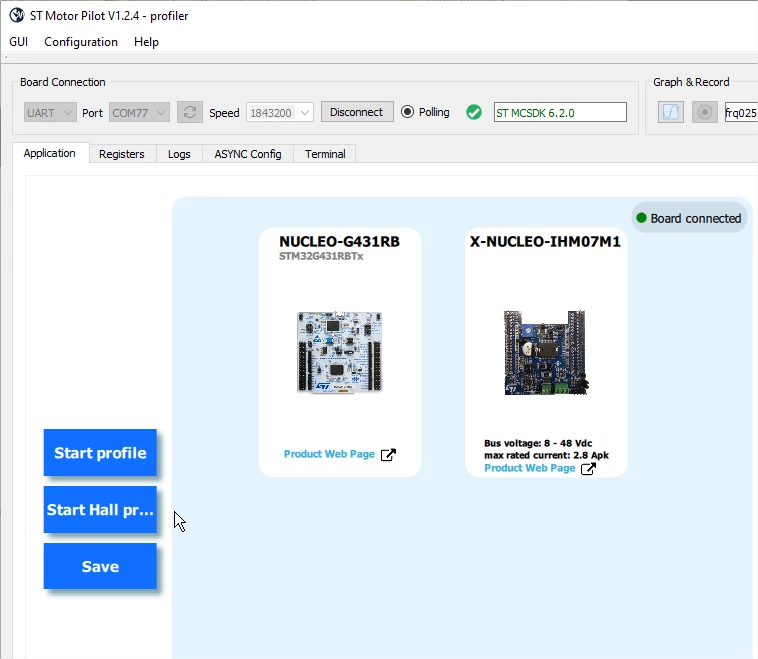
Task: Open the graph plot icon
Action: (x=671, y=112)
